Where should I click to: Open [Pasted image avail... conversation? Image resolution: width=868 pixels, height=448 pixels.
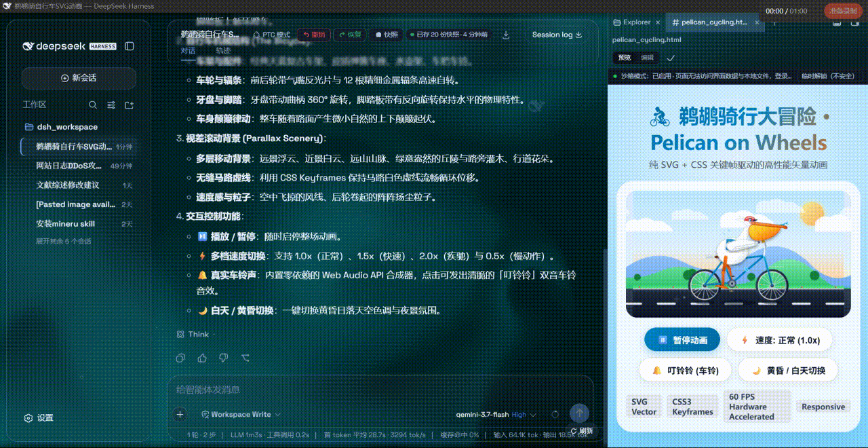pyautogui.click(x=79, y=204)
